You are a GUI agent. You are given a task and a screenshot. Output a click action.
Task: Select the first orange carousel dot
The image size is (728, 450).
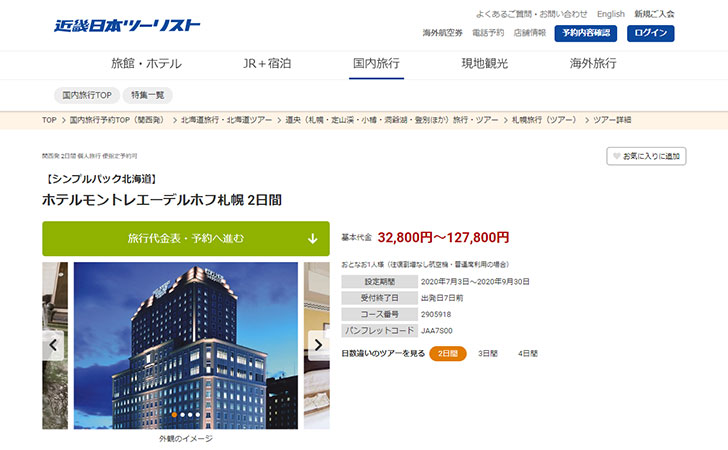[175, 415]
